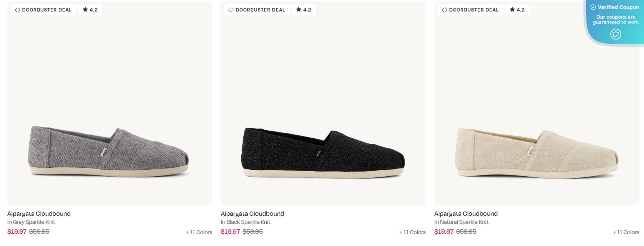Screen dimensions: 644x246
Task: Open the grey Alpargata Cloudbound product title
Action: [39, 214]
